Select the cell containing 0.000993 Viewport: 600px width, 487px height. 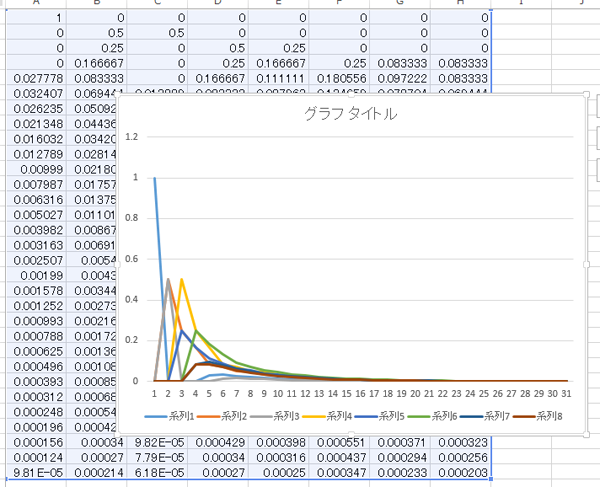pos(36,321)
